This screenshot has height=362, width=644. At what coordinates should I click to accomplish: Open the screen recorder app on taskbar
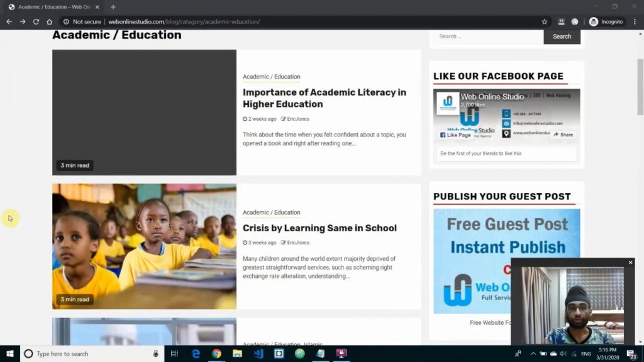341,354
